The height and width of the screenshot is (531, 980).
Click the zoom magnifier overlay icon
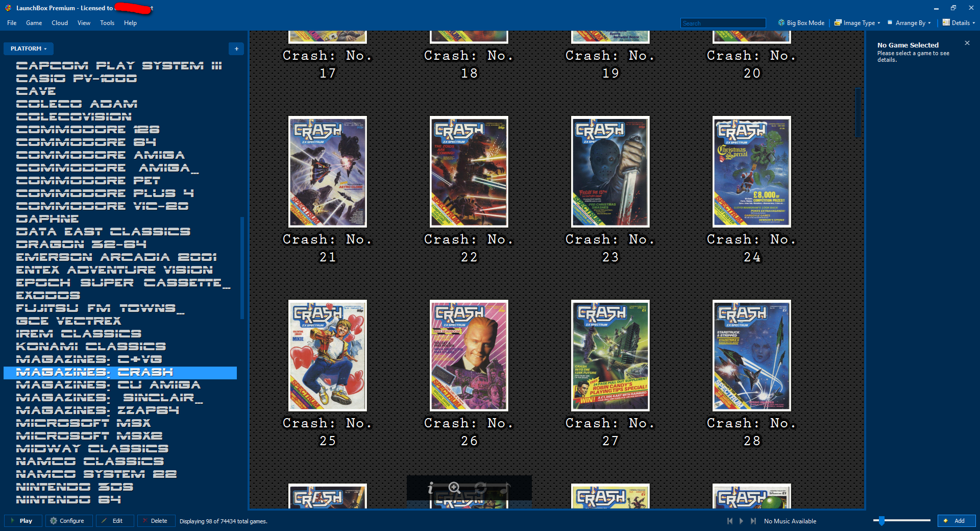point(454,488)
